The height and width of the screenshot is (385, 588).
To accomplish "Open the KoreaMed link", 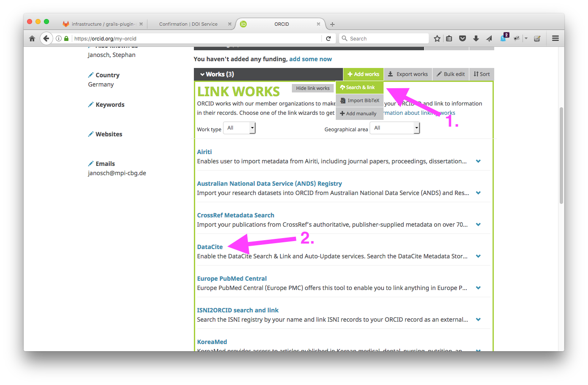I will (x=212, y=342).
